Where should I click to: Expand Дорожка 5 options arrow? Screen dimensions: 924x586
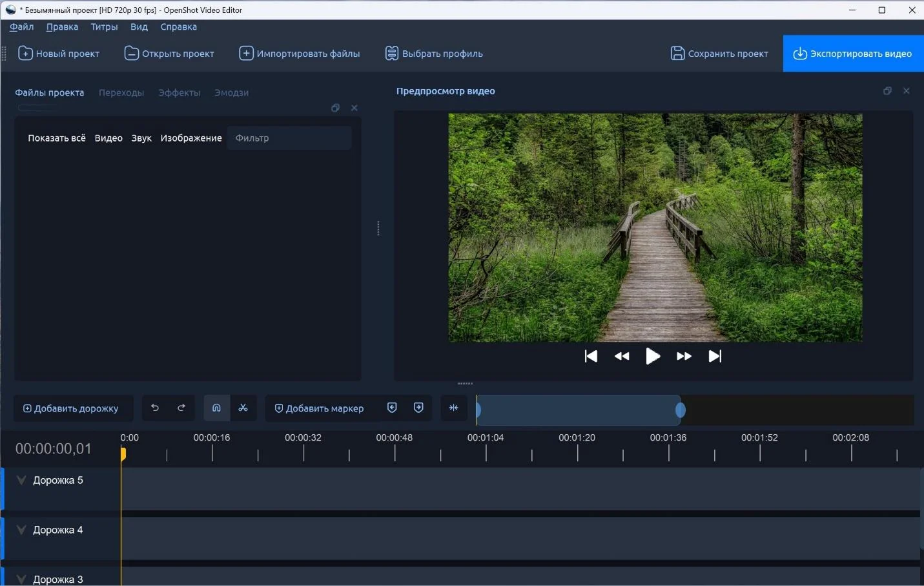(x=21, y=481)
